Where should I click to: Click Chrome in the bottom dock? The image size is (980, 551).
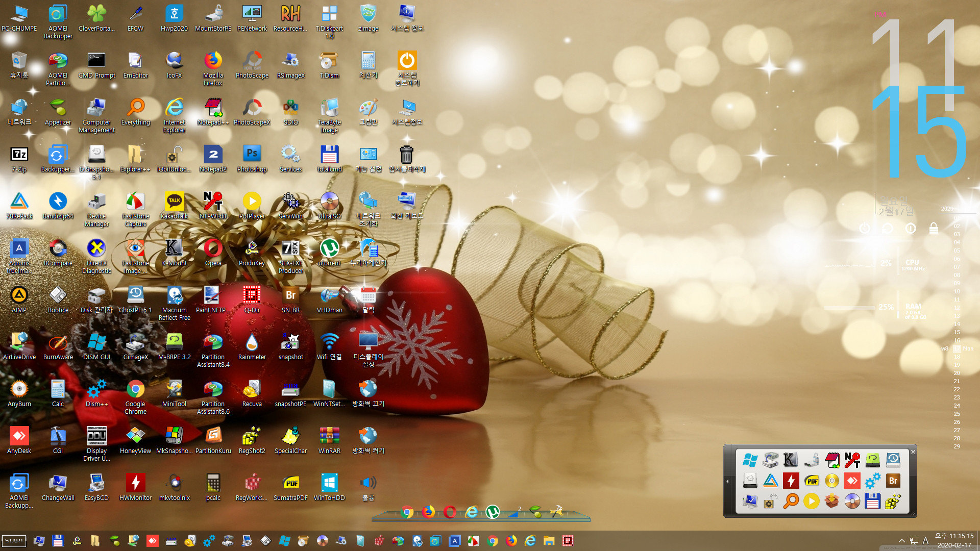407,512
